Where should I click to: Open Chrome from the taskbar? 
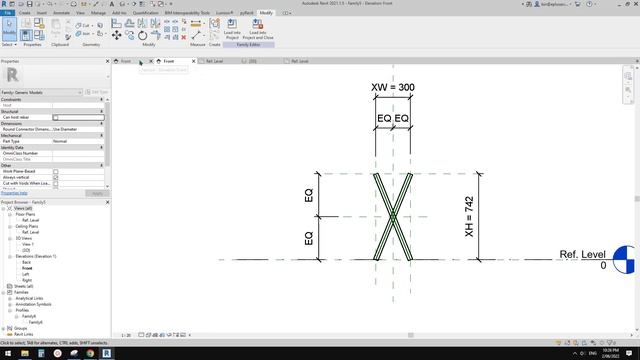[90, 353]
